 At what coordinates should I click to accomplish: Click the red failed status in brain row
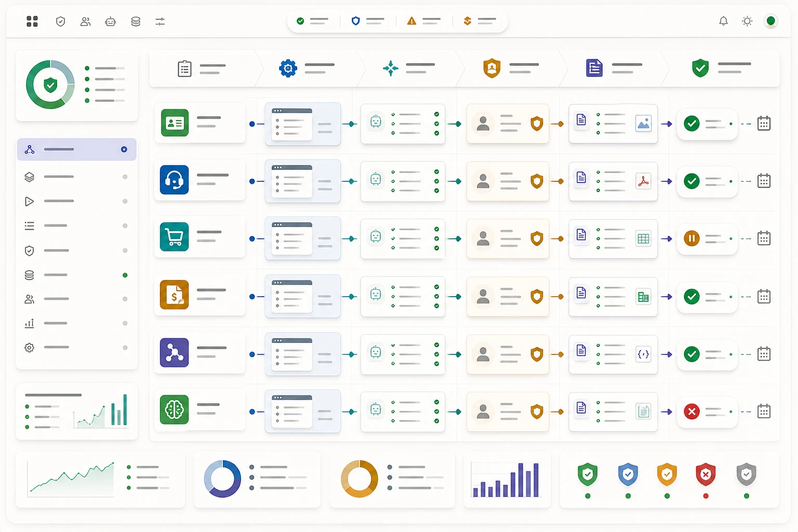click(x=691, y=411)
